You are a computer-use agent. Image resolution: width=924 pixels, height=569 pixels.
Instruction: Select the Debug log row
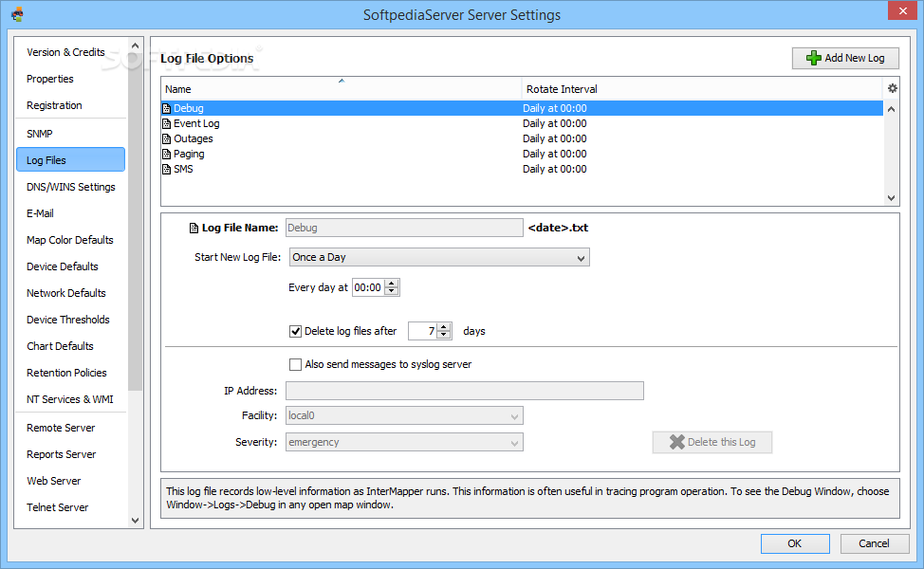[522, 108]
